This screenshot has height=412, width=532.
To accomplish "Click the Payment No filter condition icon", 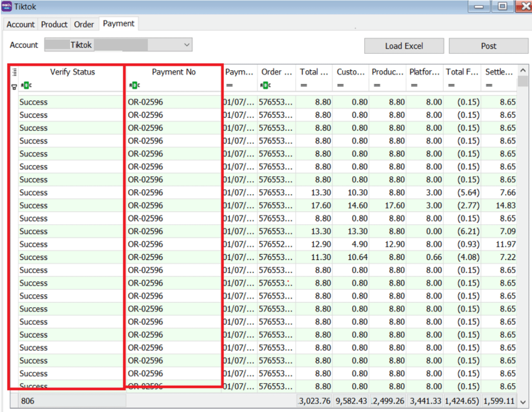I will click(134, 85).
